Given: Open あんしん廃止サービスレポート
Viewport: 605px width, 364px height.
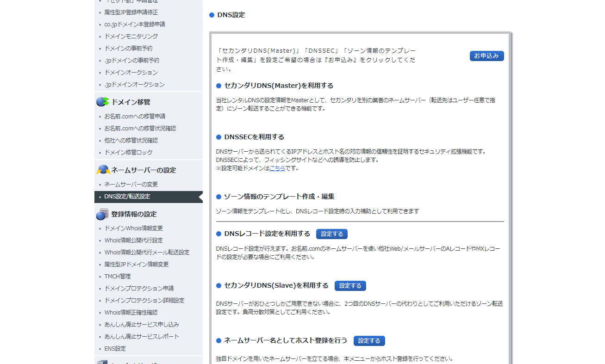Looking at the screenshot, I should (142, 337).
